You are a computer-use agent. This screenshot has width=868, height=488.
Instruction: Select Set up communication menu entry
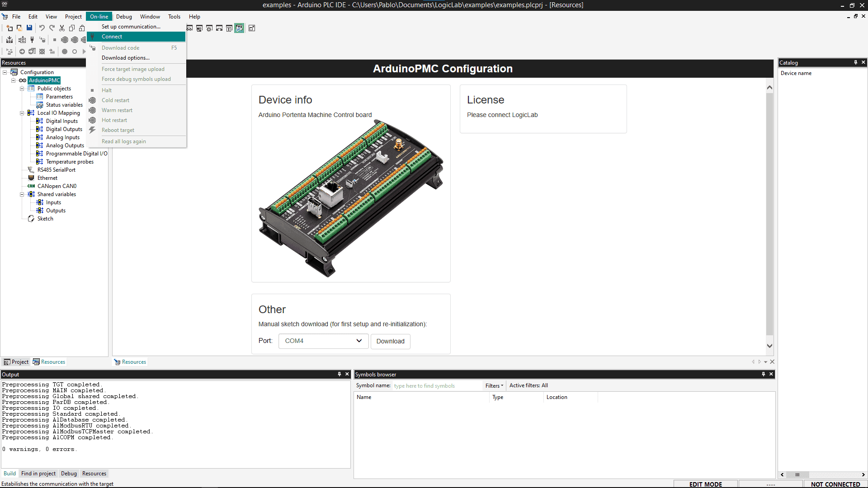[131, 27]
